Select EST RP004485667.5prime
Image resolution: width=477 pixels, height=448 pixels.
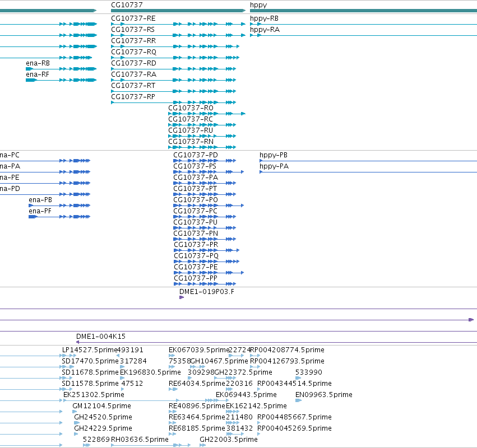pyautogui.click(x=294, y=417)
